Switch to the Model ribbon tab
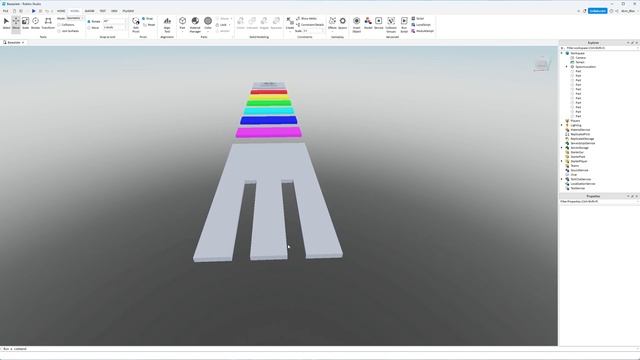The height and width of the screenshot is (360, 640). pos(75,11)
